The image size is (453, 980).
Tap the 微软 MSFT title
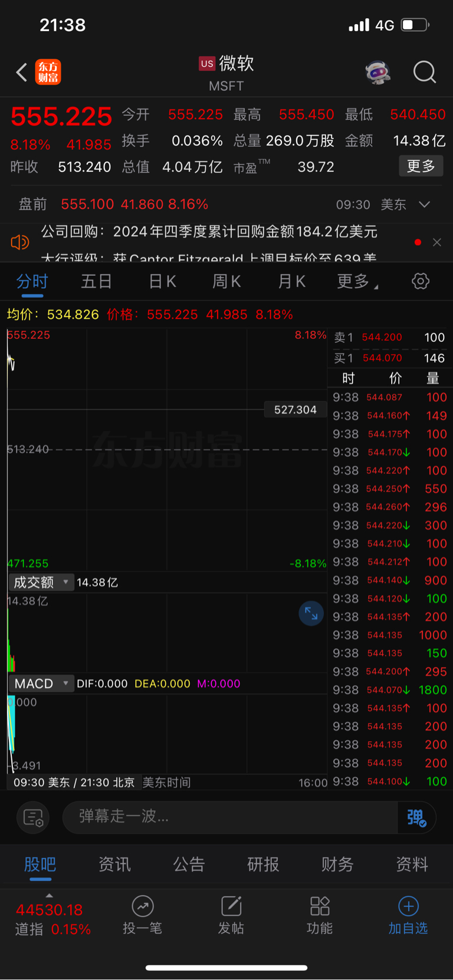point(227,73)
